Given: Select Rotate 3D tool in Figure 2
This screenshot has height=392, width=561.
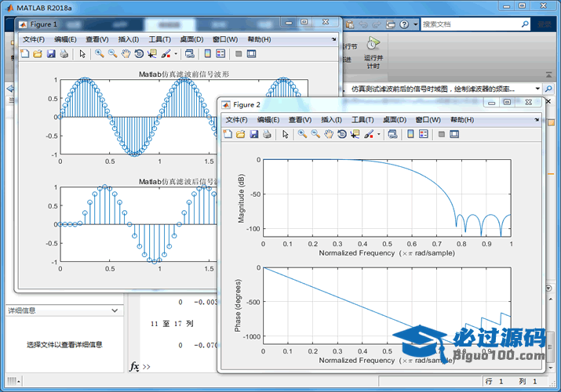Looking at the screenshot, I should click(341, 134).
